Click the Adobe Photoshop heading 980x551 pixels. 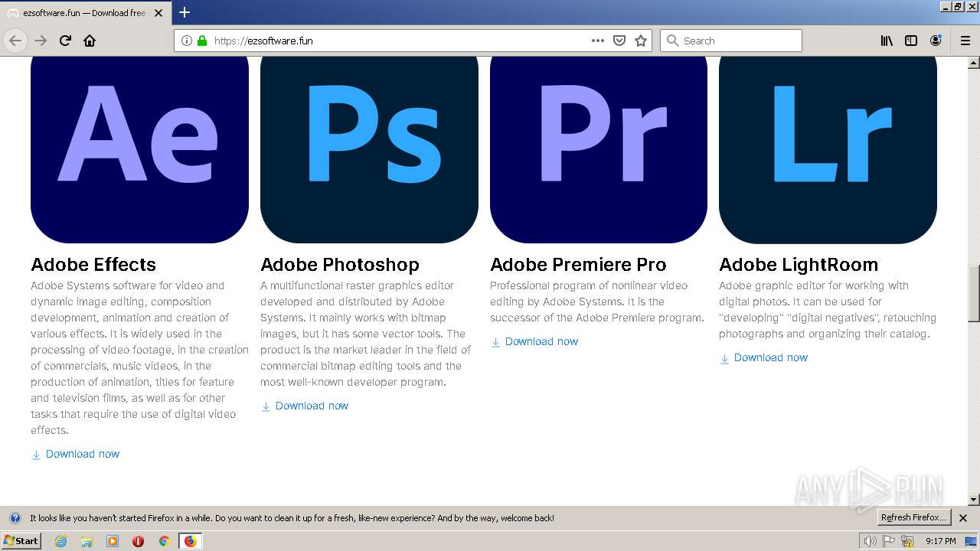pos(340,265)
